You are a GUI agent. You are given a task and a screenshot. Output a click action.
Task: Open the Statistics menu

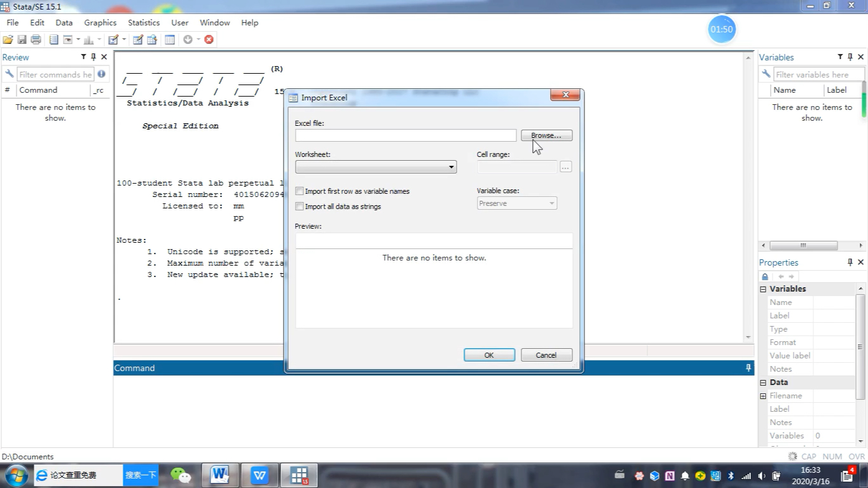[x=144, y=22]
